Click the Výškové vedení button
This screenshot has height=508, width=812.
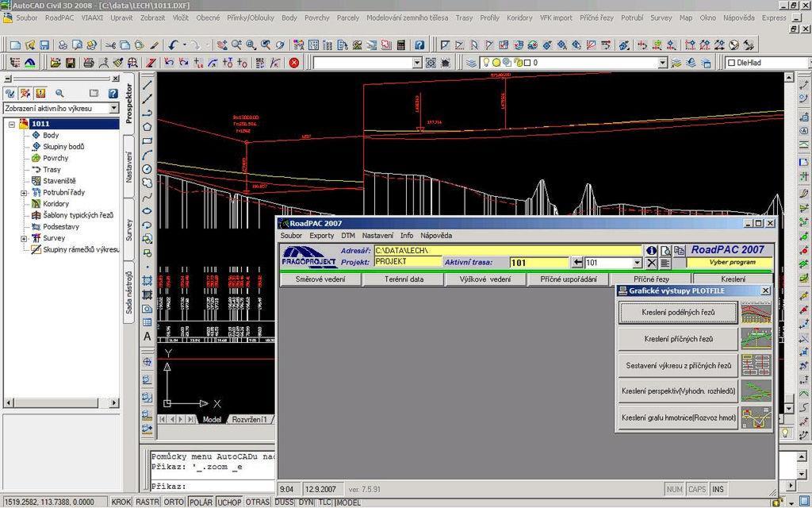coord(485,279)
